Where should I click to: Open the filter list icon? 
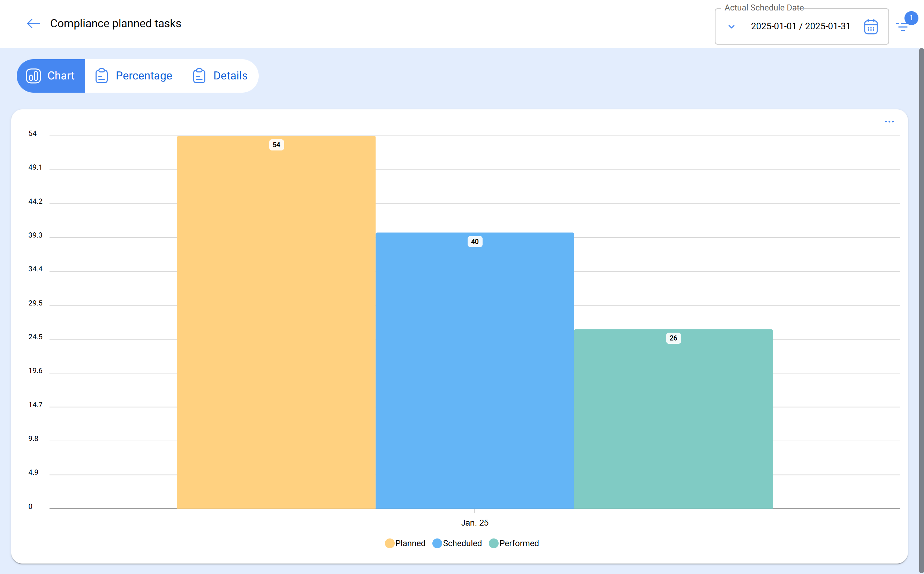click(x=902, y=27)
